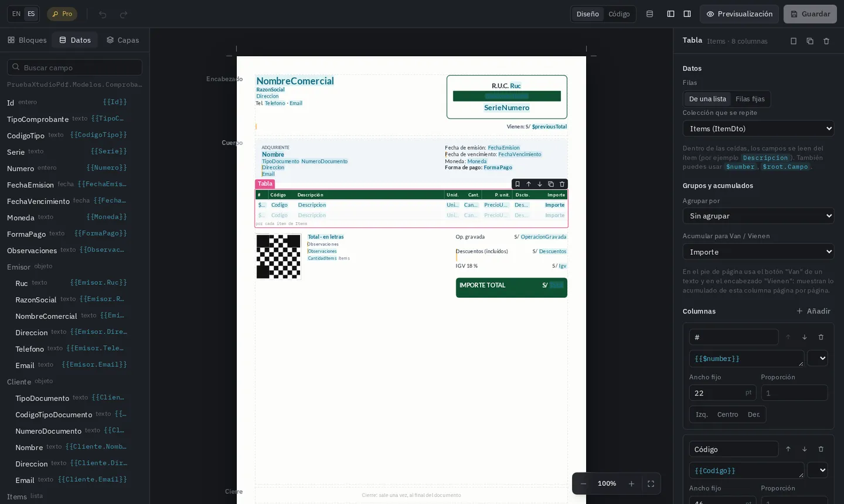This screenshot has width=844, height=504.
Task: Open the database icon in the top toolbar
Action: point(649,14)
